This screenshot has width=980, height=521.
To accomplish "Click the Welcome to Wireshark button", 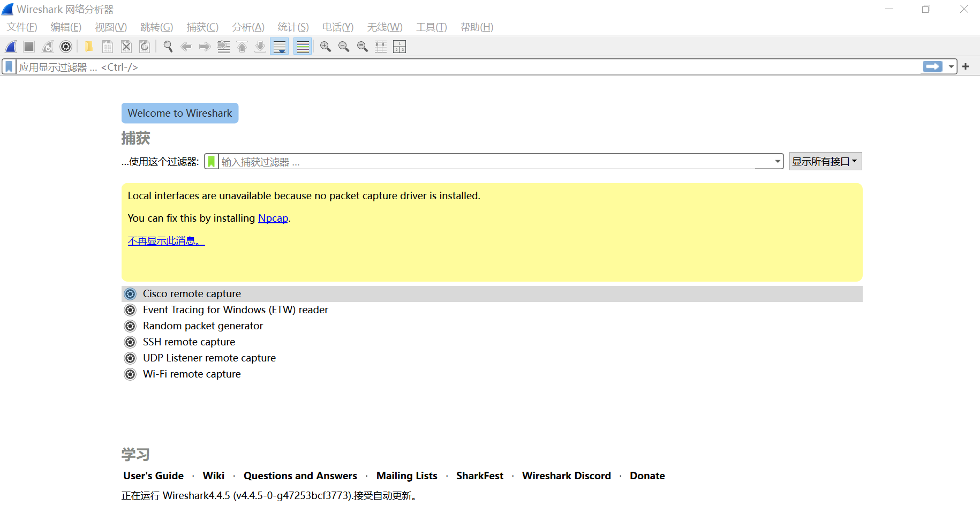I will 180,113.
